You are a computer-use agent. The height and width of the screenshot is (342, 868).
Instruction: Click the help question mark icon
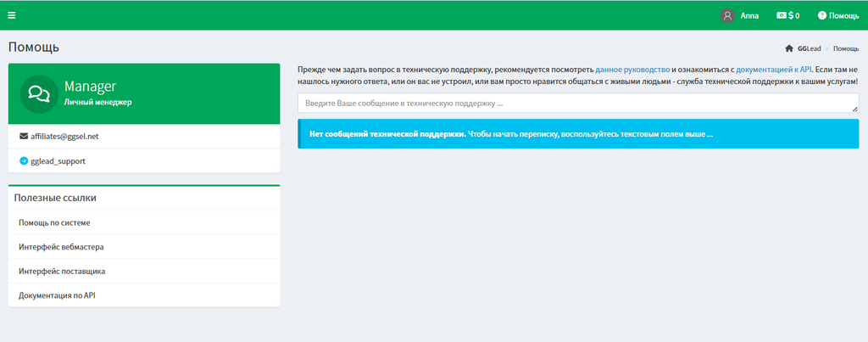pyautogui.click(x=822, y=15)
